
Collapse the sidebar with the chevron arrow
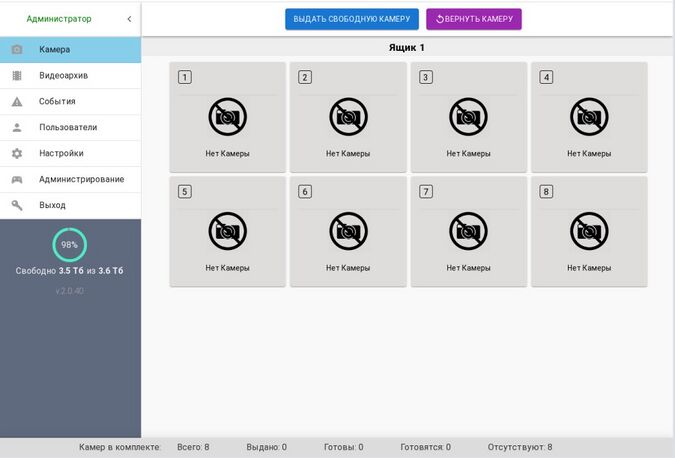pyautogui.click(x=129, y=19)
